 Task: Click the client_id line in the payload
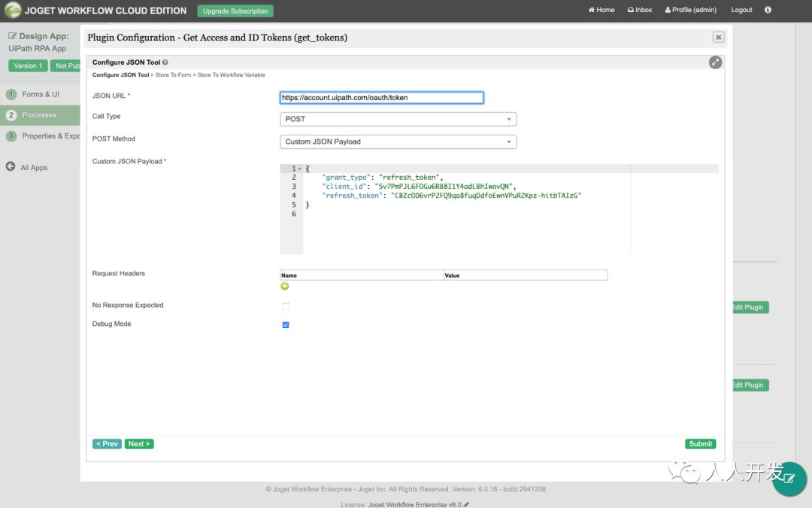coord(419,187)
